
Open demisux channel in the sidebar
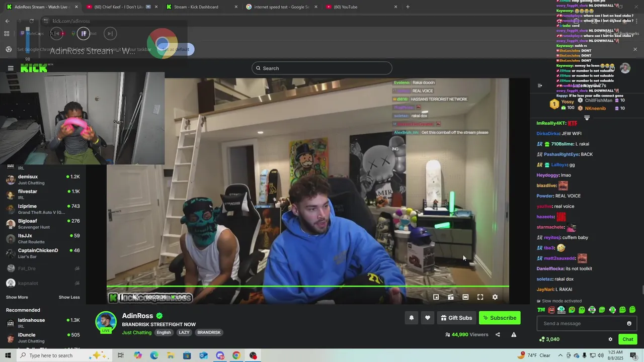click(43, 179)
